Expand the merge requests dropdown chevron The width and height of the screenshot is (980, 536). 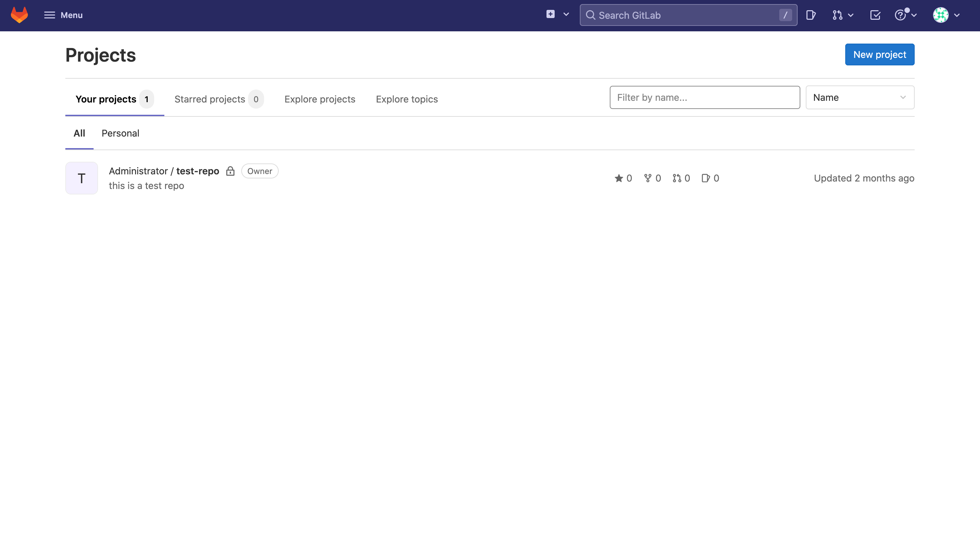click(x=851, y=15)
